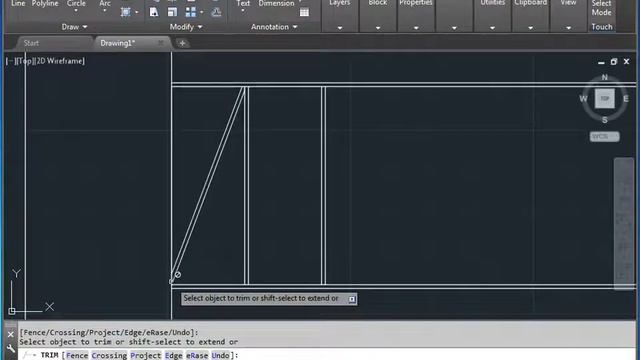
Task: Switch to the Drawing1 tab
Action: tap(118, 43)
